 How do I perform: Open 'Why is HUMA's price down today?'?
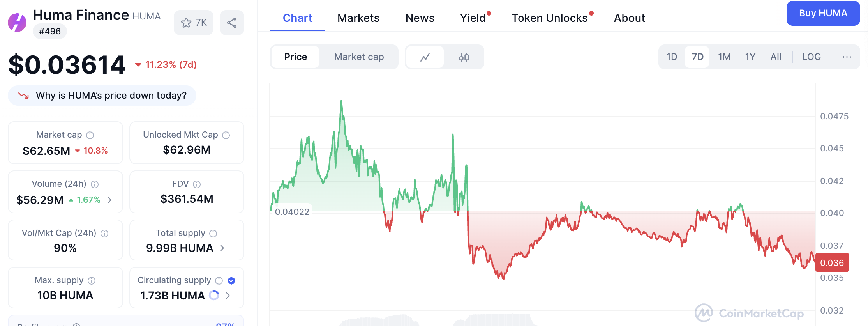102,95
